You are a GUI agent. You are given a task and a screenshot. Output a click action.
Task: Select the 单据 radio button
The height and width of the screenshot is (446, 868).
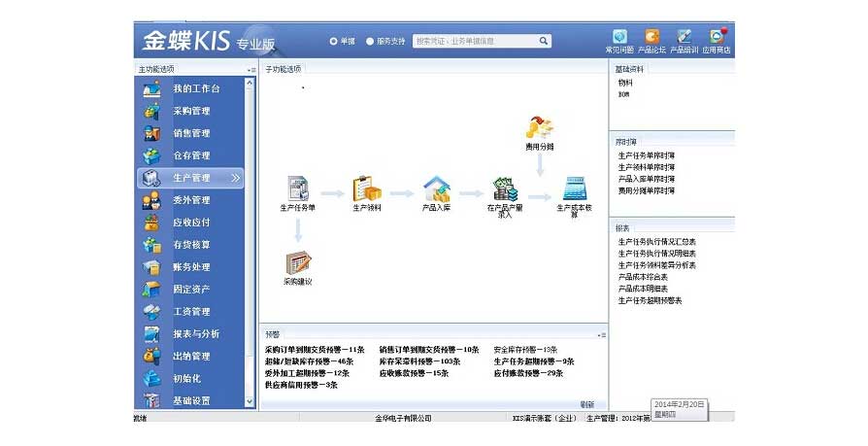333,42
